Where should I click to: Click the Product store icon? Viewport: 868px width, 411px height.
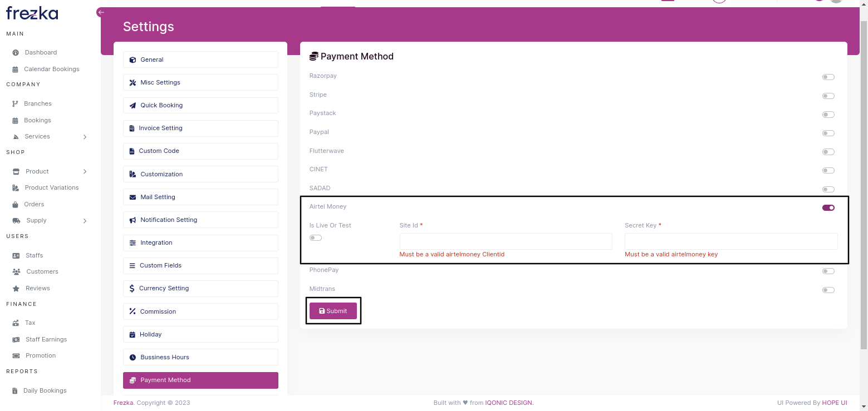pyautogui.click(x=16, y=171)
